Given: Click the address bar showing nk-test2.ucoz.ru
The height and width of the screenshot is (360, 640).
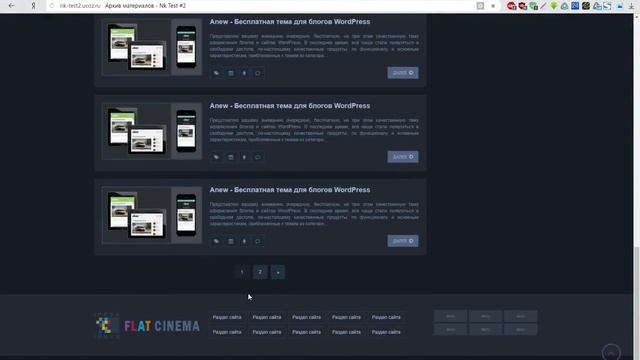Looking at the screenshot, I should coord(261,6).
